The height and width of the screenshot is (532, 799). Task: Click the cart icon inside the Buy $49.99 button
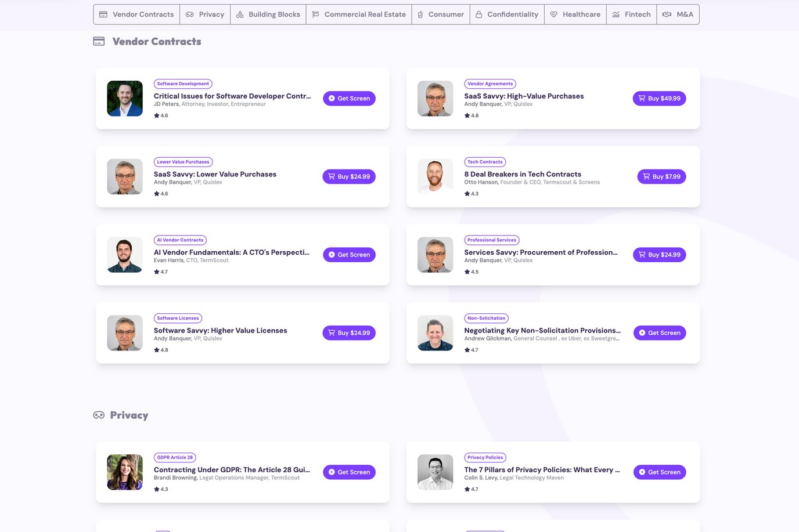[x=645, y=98]
